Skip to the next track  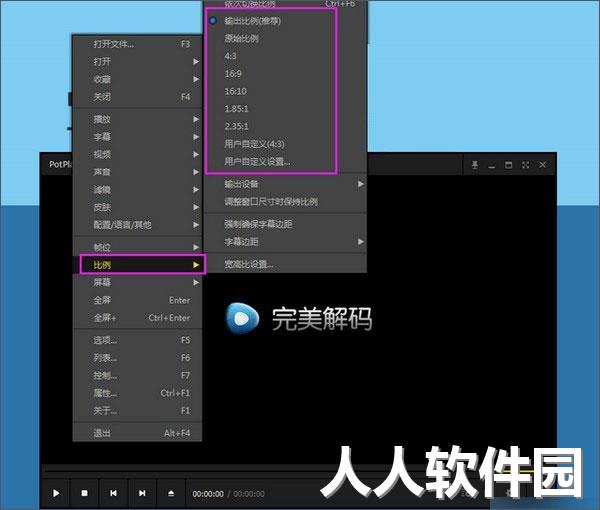(x=142, y=493)
